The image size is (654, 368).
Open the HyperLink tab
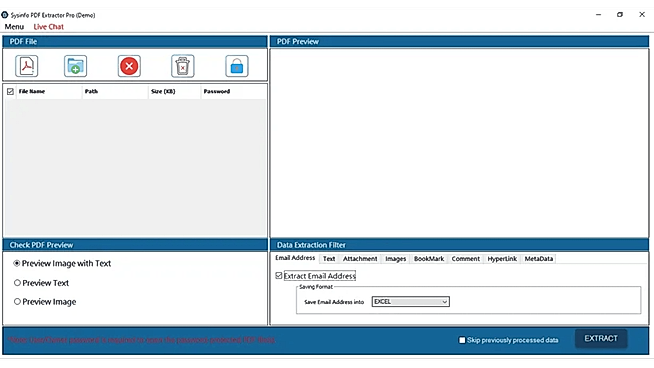[x=502, y=259]
